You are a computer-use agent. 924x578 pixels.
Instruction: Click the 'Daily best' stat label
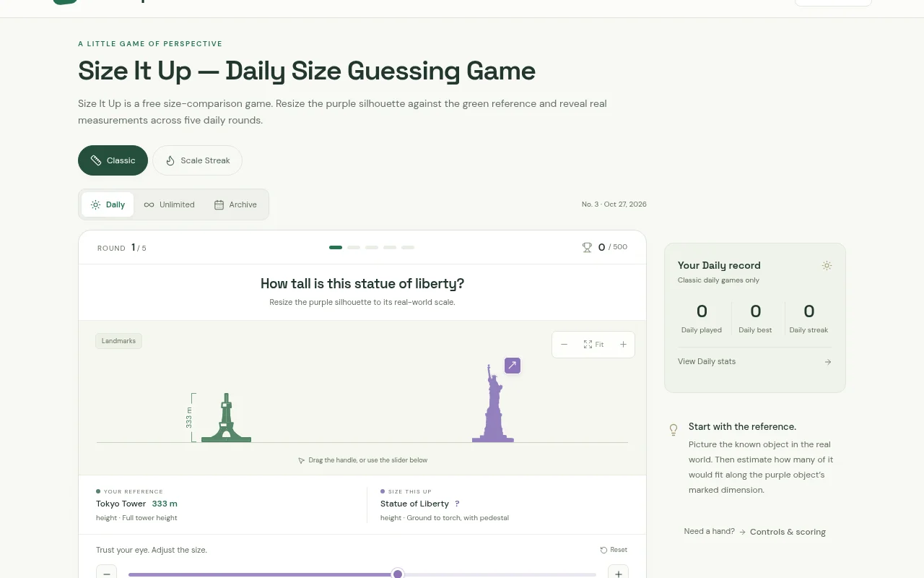click(755, 330)
